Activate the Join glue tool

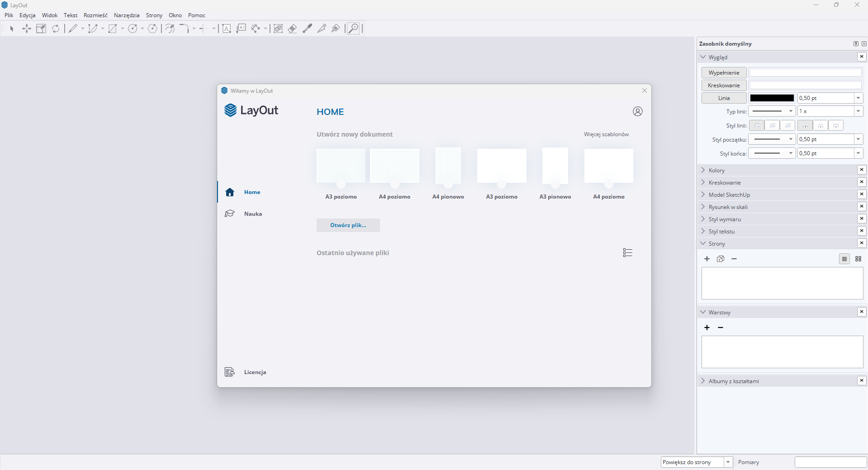click(336, 28)
